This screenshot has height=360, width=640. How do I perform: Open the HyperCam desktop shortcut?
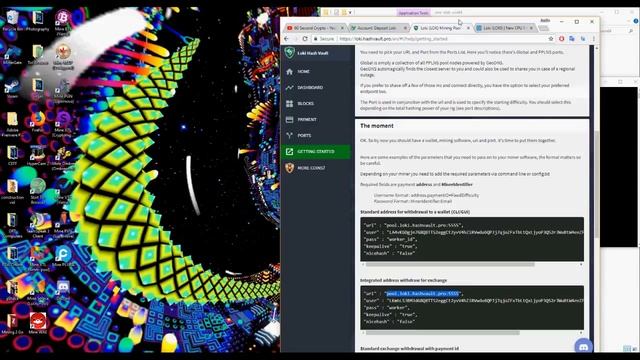tap(38, 156)
